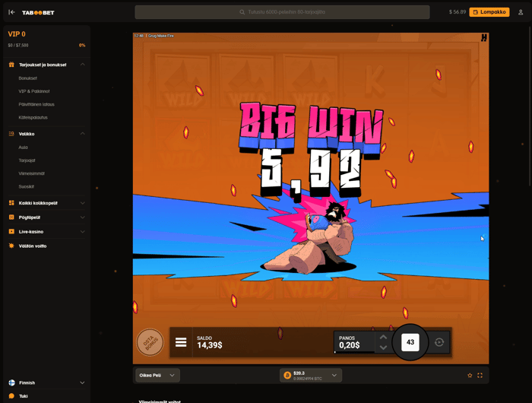This screenshot has height=403, width=532.
Task: Click the Välitön voitto burst icon
Action: [x=11, y=246]
